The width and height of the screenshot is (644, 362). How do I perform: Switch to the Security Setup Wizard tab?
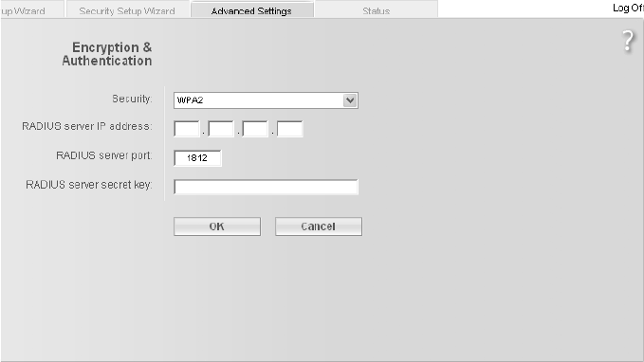coord(127,9)
